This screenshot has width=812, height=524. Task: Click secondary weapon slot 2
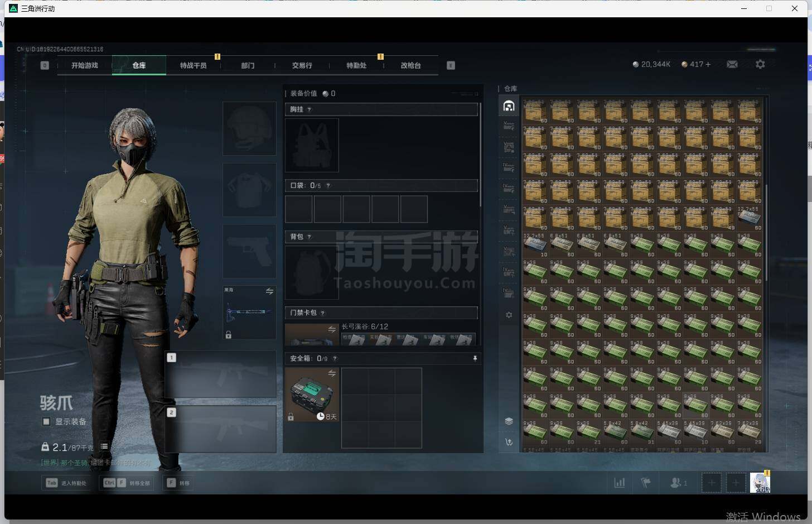point(221,429)
